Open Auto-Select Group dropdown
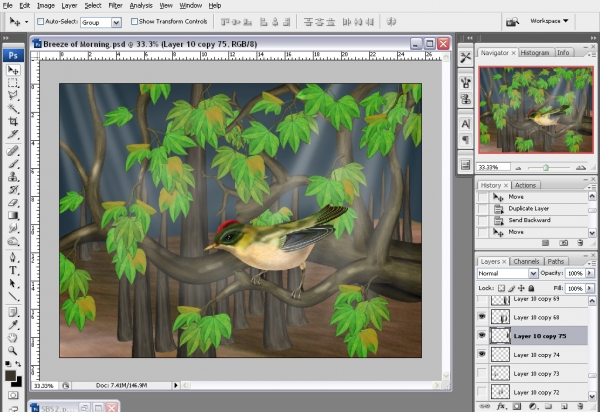The height and width of the screenshot is (412, 600). (x=117, y=23)
